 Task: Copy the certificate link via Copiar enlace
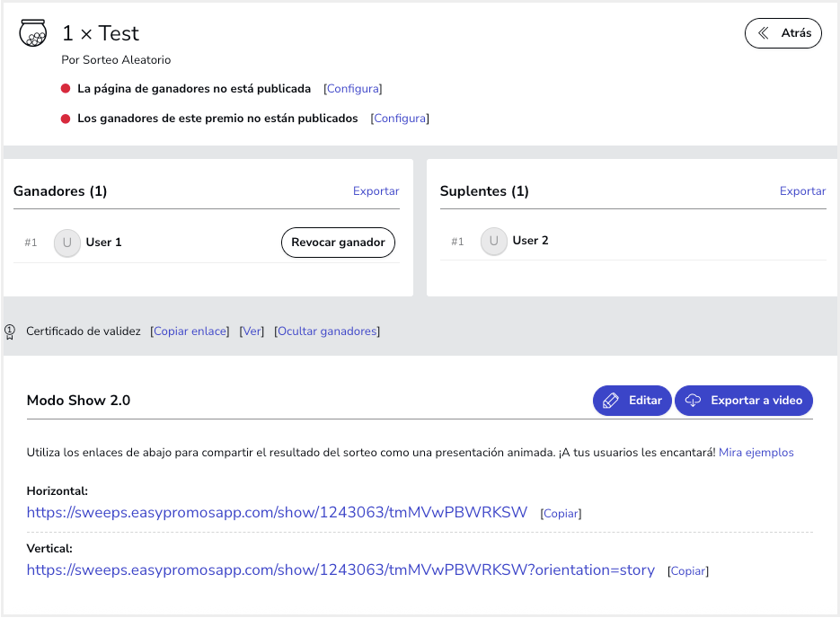click(190, 331)
